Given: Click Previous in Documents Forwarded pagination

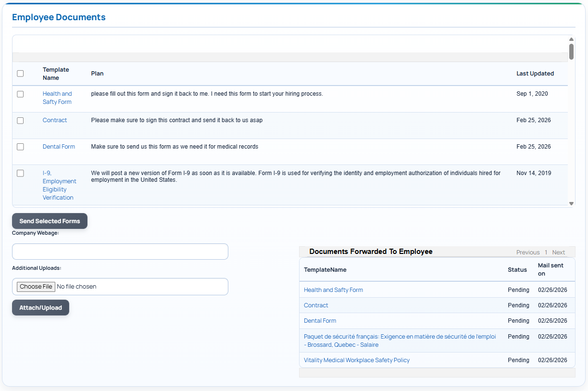Looking at the screenshot, I should point(528,252).
